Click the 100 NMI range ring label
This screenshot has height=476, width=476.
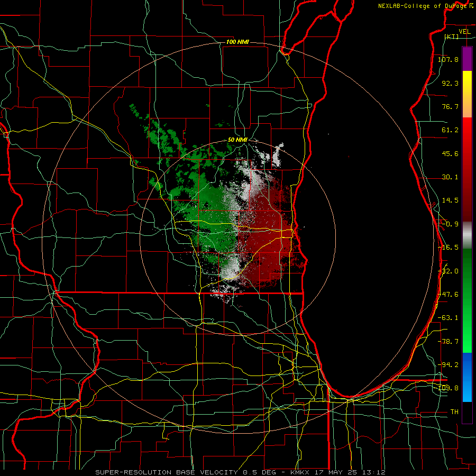coord(237,42)
